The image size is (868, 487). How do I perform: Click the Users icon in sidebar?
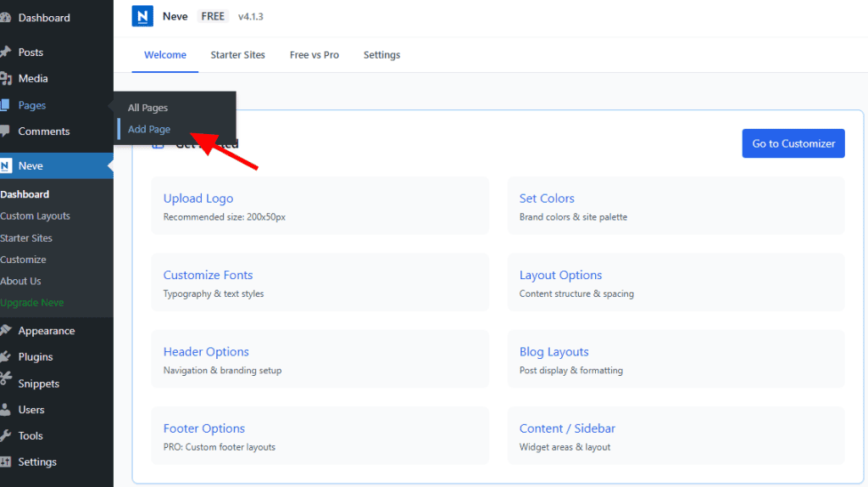coord(5,410)
